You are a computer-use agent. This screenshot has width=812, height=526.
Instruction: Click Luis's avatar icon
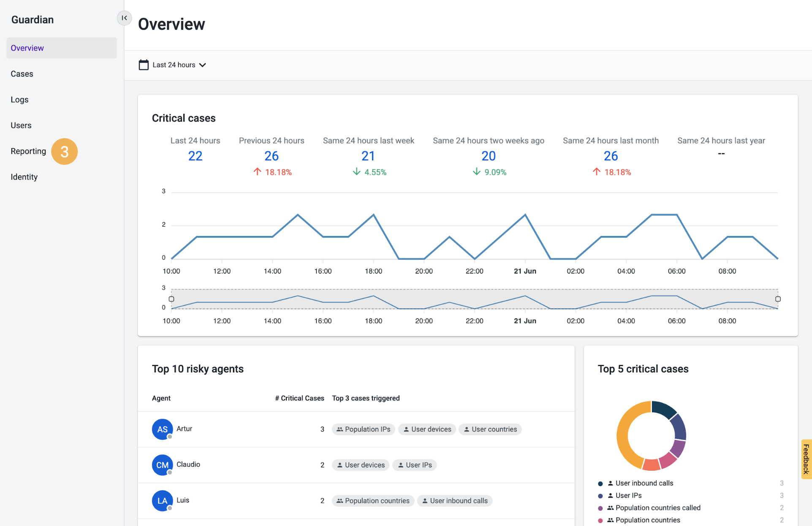(x=162, y=501)
